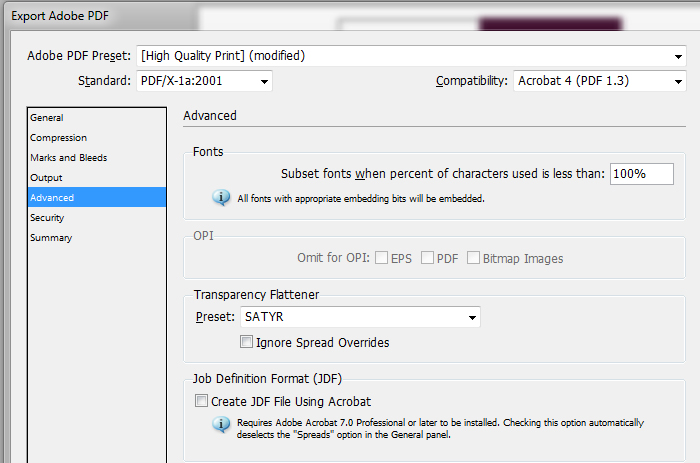Image resolution: width=700 pixels, height=463 pixels.
Task: Open the Compatibility Acrobat 4 dropdown
Action: tap(600, 81)
